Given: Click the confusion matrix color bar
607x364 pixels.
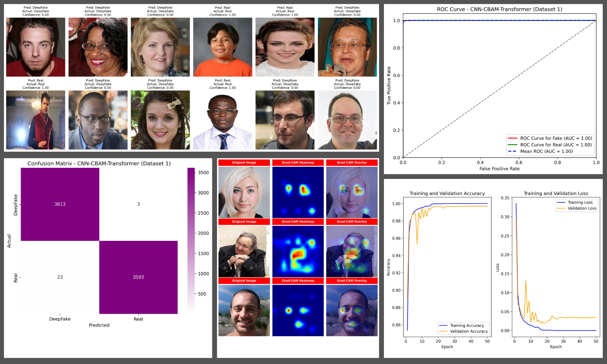Looking at the screenshot, I should pyautogui.click(x=191, y=240).
